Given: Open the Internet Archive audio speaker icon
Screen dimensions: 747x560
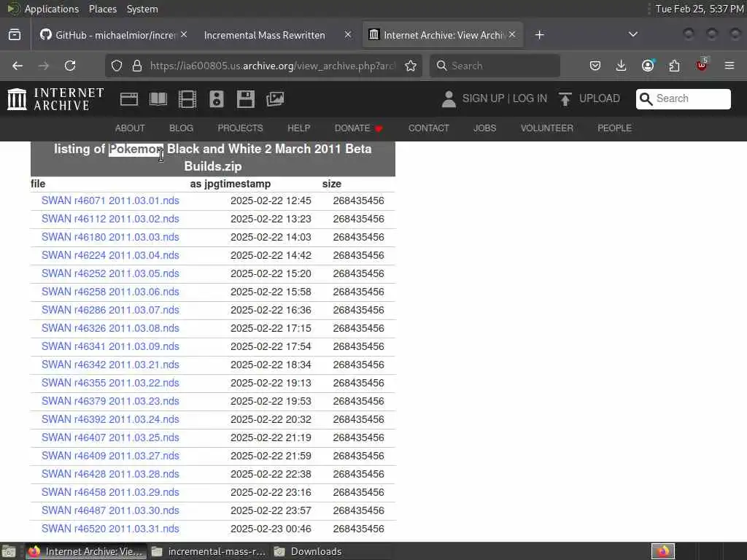Looking at the screenshot, I should pyautogui.click(x=216, y=99).
